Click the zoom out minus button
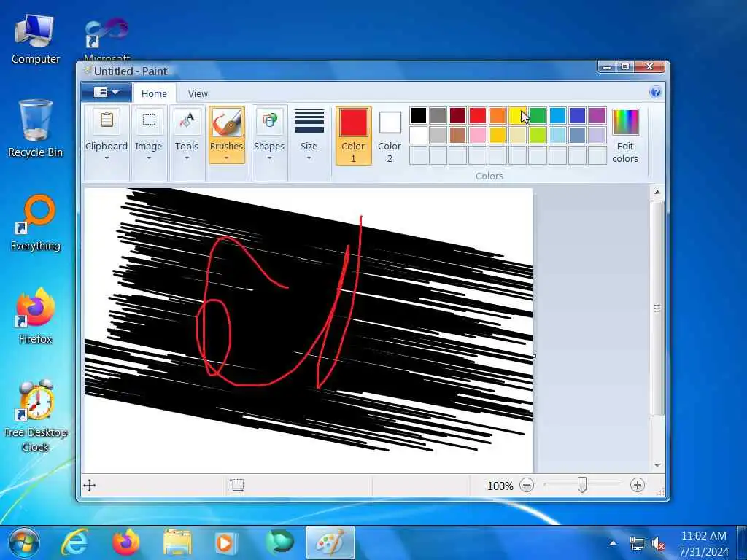Image resolution: width=747 pixels, height=560 pixels. coord(527,485)
